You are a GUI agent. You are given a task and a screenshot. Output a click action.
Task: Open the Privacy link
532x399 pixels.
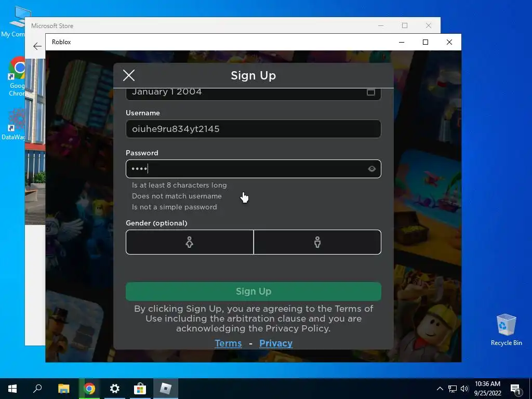[x=276, y=343]
